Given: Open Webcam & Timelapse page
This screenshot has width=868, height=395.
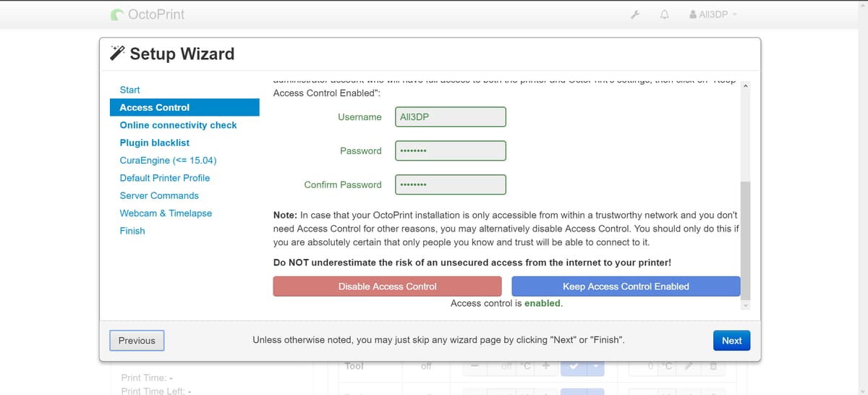Looking at the screenshot, I should (166, 213).
